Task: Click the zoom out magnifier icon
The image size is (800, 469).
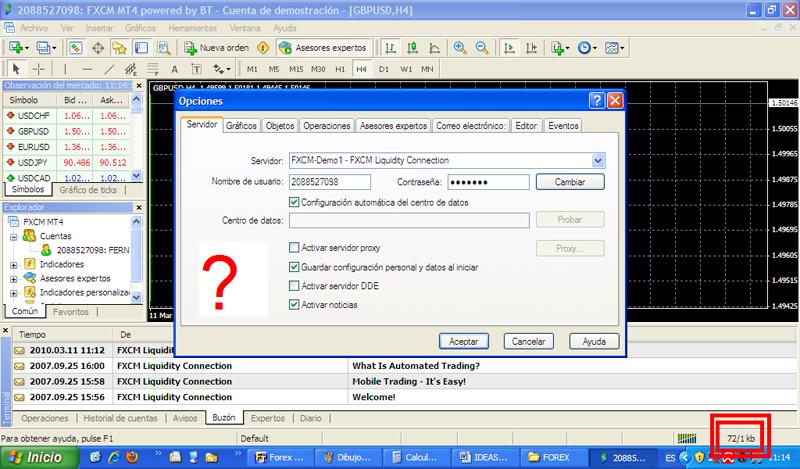Action: (481, 47)
